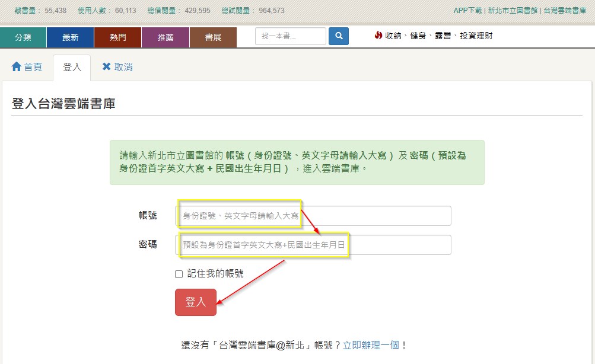Click the 使用人數 60,113 statistic
The image size is (595, 364).
point(107,11)
